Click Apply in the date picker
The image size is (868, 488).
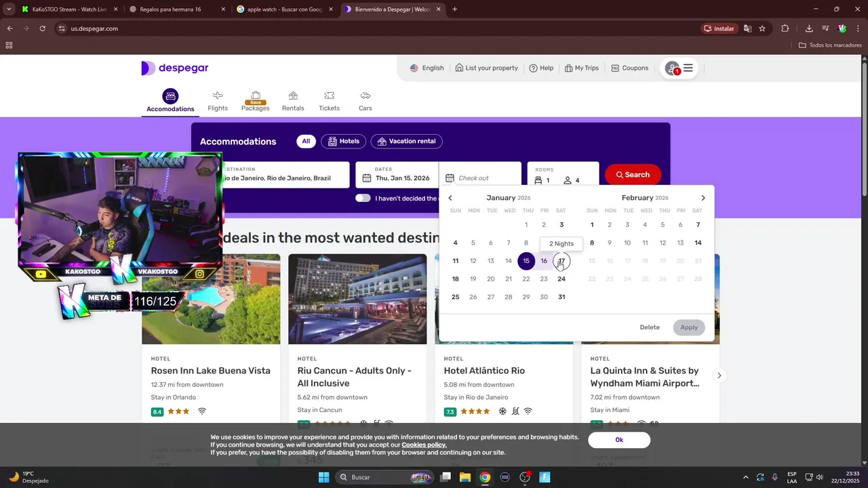point(689,327)
